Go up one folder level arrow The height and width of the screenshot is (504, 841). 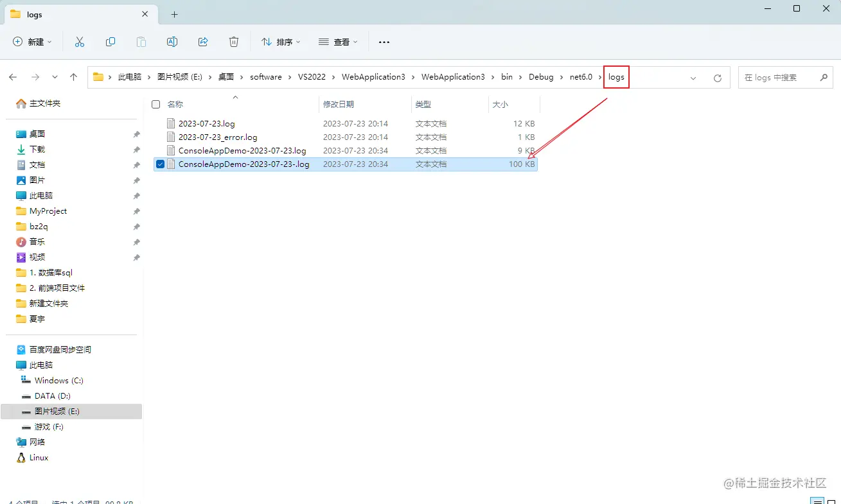tap(73, 77)
